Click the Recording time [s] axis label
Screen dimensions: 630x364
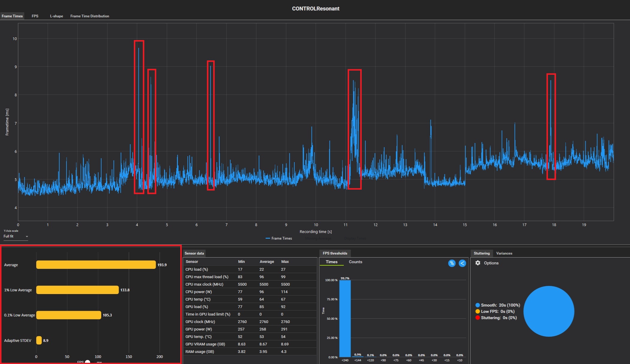[x=316, y=232]
